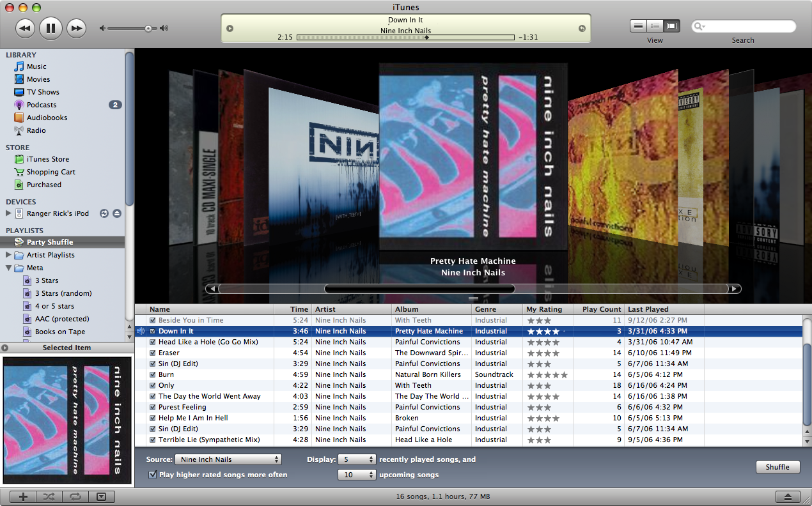
Task: Uncheck the Burn song checkbox
Action: [x=153, y=374]
